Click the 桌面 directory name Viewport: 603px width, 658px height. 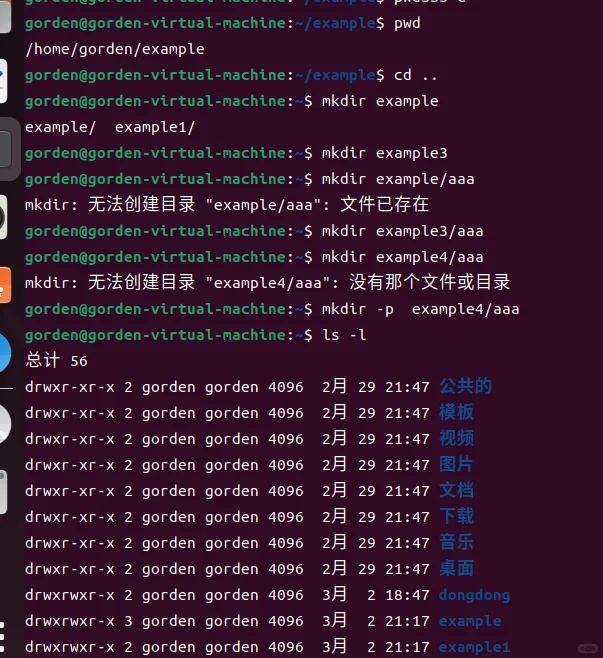[457, 568]
